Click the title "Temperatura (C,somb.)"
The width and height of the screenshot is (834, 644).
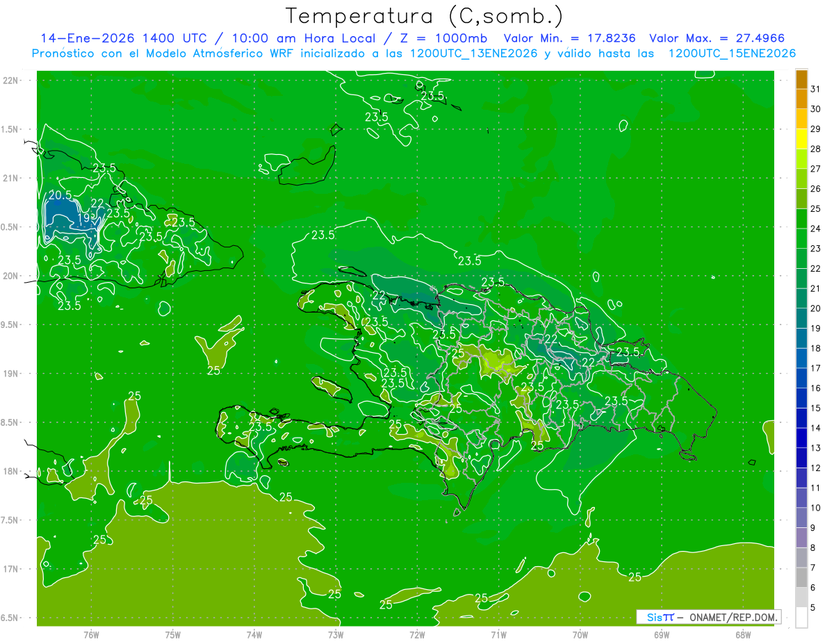tap(424, 16)
